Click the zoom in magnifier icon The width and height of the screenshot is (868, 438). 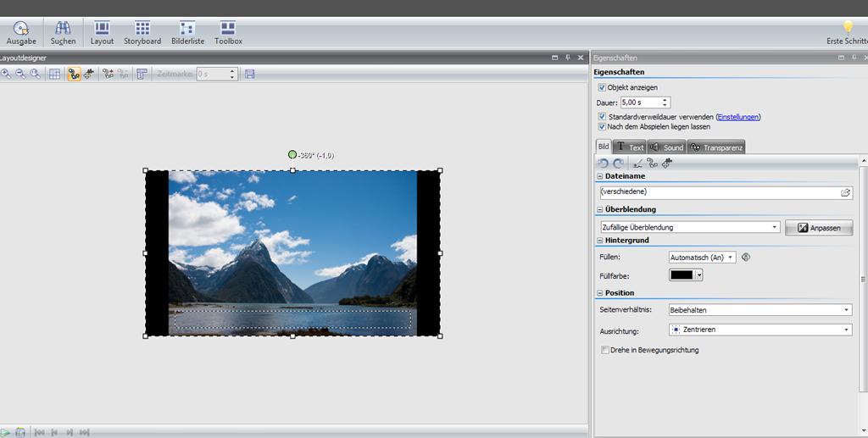pyautogui.click(x=6, y=75)
